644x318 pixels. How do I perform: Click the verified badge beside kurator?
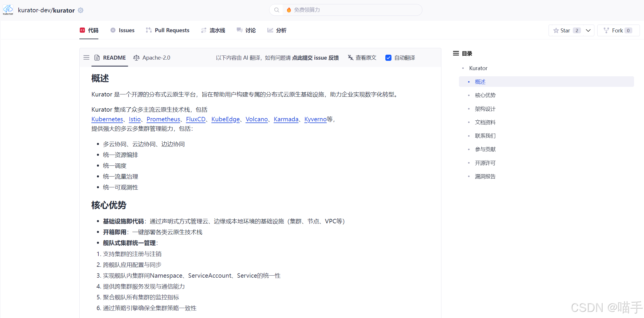click(81, 10)
